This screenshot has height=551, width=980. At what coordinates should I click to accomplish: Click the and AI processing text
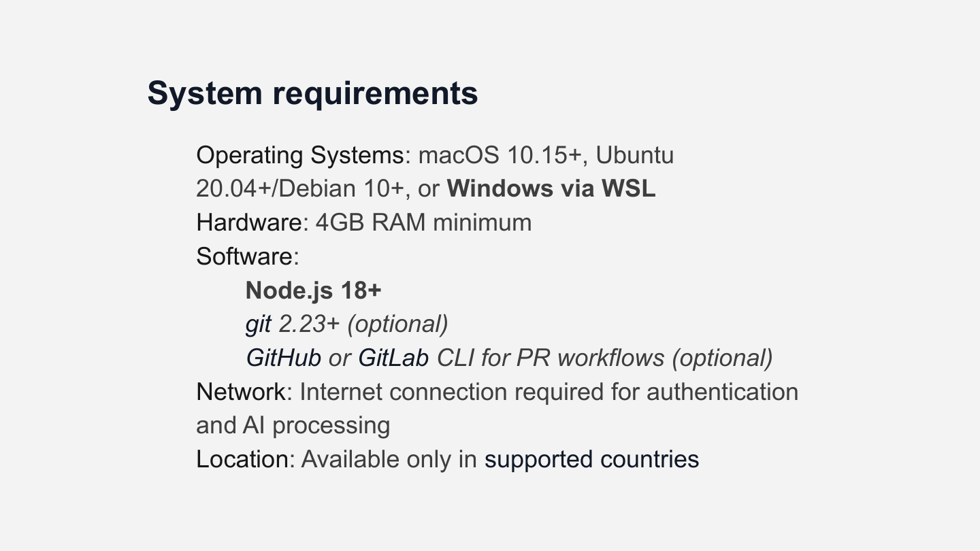click(293, 426)
